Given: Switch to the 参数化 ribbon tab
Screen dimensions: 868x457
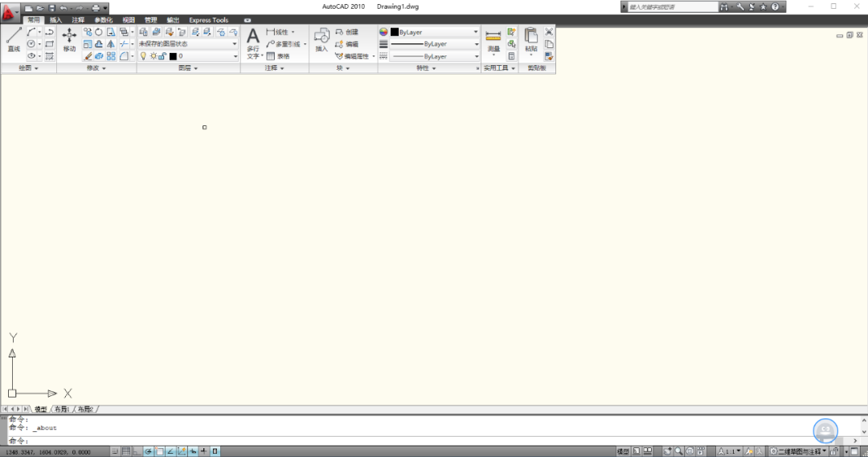Looking at the screenshot, I should click(103, 20).
